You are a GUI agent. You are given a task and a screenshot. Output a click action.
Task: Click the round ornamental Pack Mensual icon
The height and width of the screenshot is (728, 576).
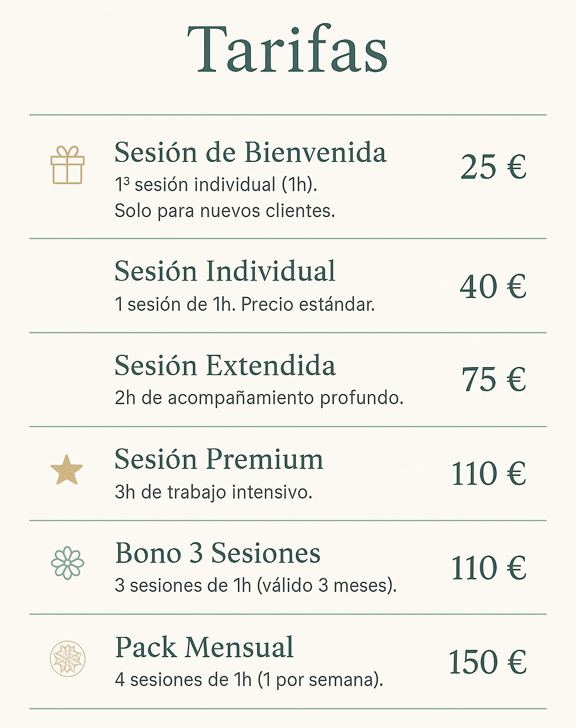pyautogui.click(x=67, y=659)
